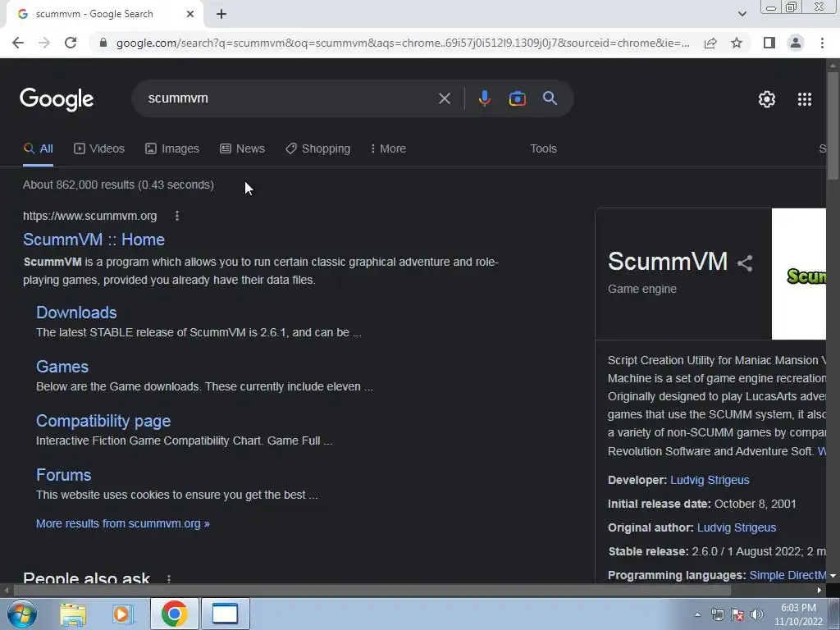Open the Games sitelink

62,367
